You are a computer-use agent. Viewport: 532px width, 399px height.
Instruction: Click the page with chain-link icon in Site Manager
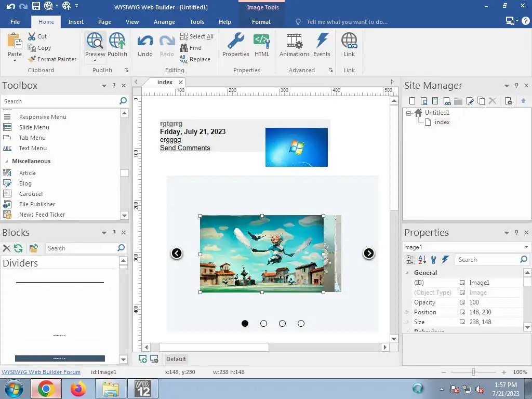tap(447, 101)
